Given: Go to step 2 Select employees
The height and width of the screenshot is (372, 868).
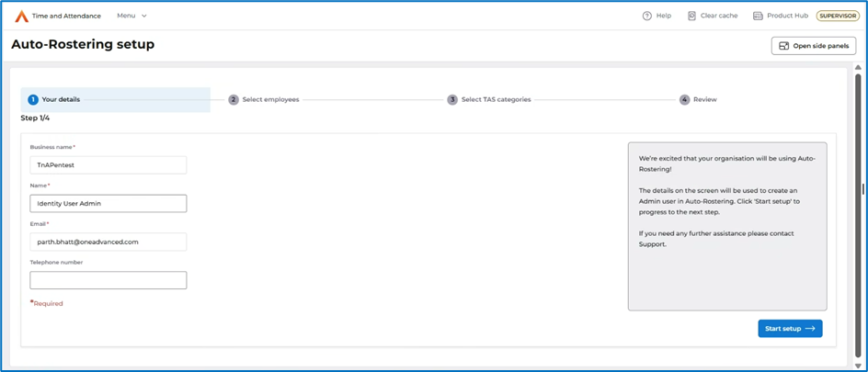Looking at the screenshot, I should click(x=264, y=99).
